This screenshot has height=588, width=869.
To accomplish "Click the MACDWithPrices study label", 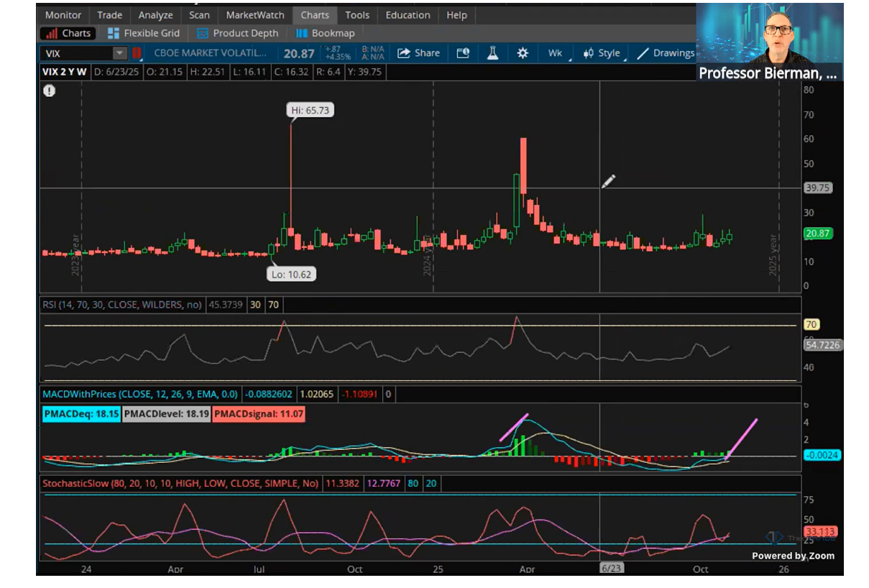I will point(140,394).
